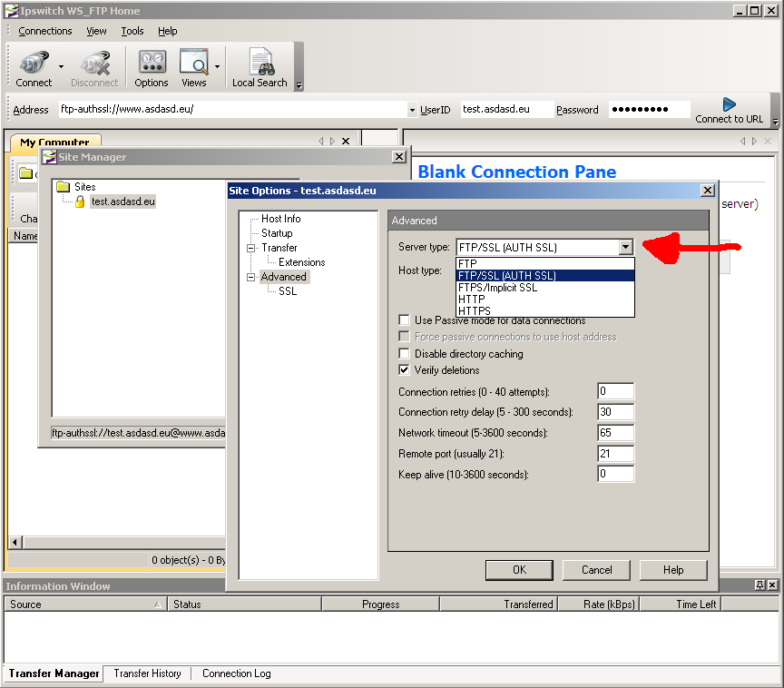Open the Views button dropdown arrow
The image size is (784, 688).
coord(218,66)
